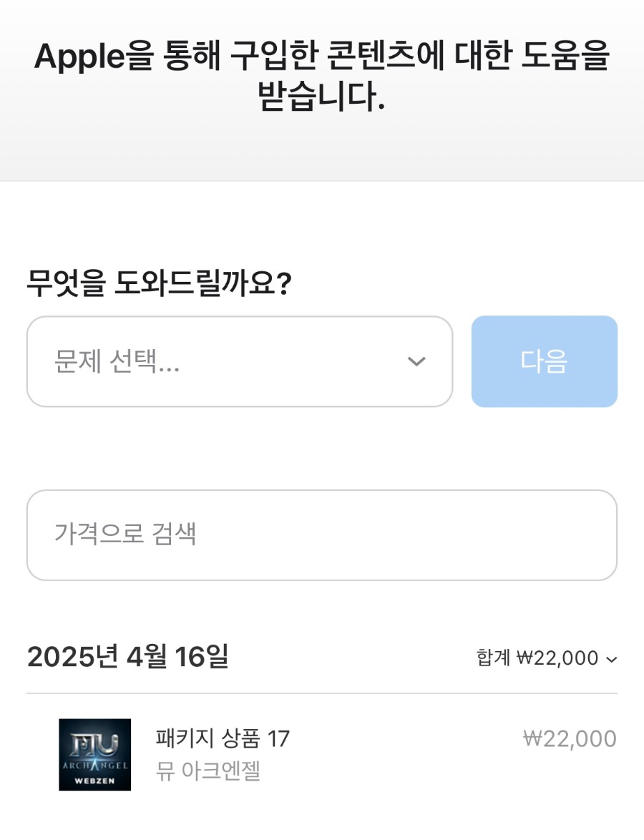Click the "2025년 4월 16일" date heading
Screen dimensions: 644x840
[x=127, y=656]
